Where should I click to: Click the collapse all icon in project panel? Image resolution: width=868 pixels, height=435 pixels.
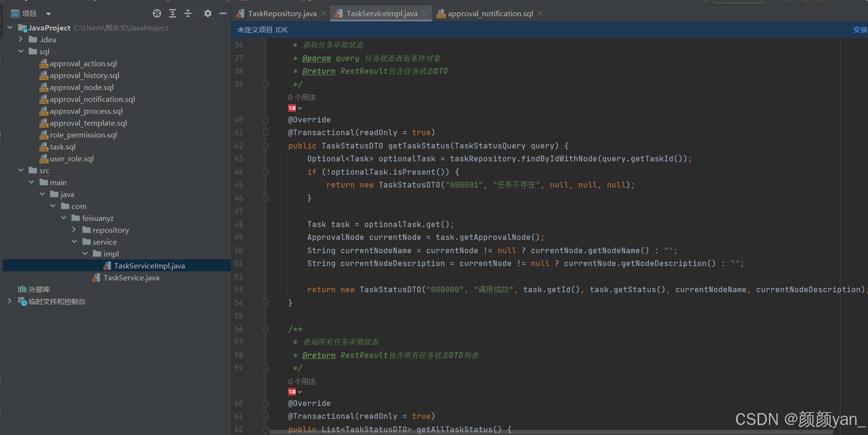point(188,13)
